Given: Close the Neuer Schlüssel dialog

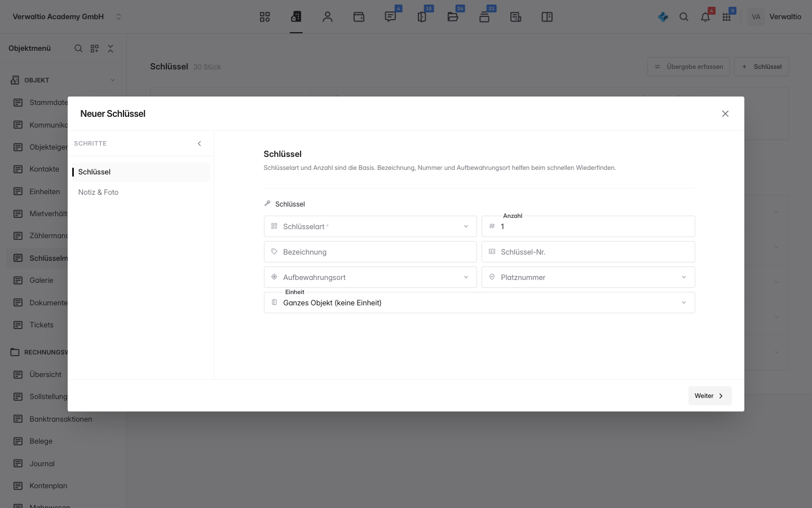Looking at the screenshot, I should [725, 113].
